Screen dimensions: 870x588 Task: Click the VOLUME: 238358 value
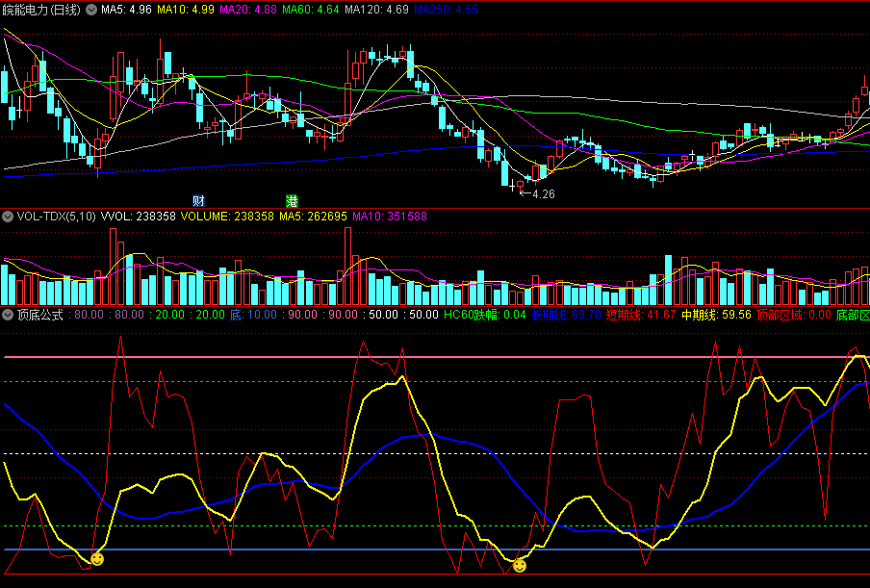pyautogui.click(x=227, y=217)
